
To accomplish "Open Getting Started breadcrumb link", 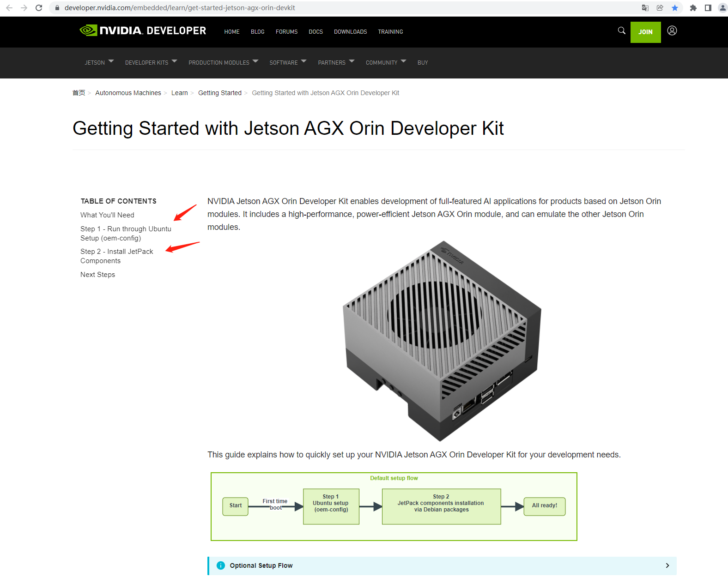I will pyautogui.click(x=220, y=93).
